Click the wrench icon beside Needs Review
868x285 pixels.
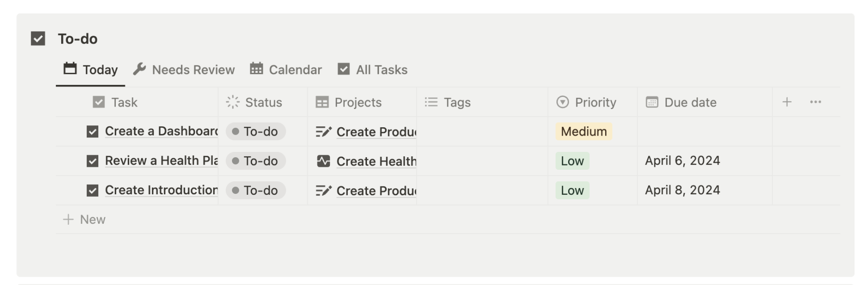point(139,69)
